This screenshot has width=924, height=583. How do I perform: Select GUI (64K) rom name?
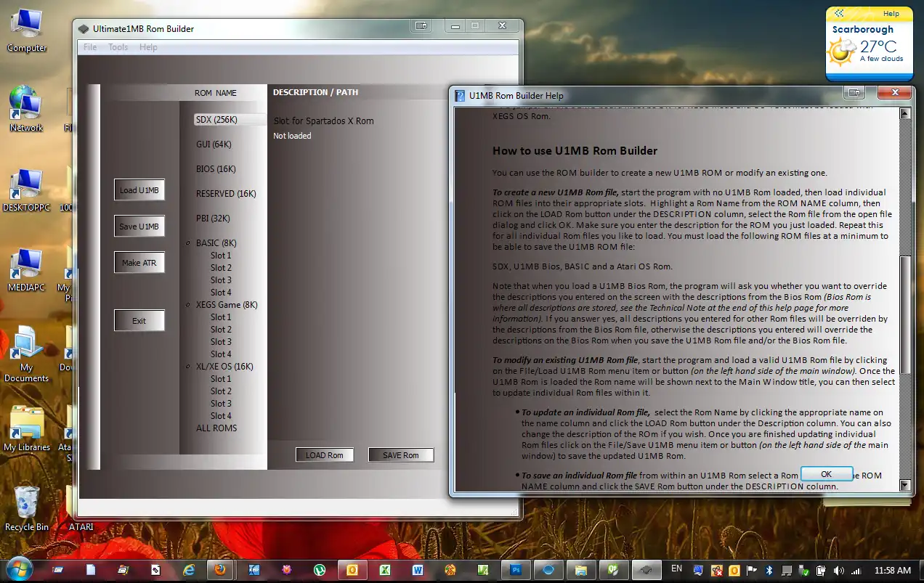[x=214, y=144]
